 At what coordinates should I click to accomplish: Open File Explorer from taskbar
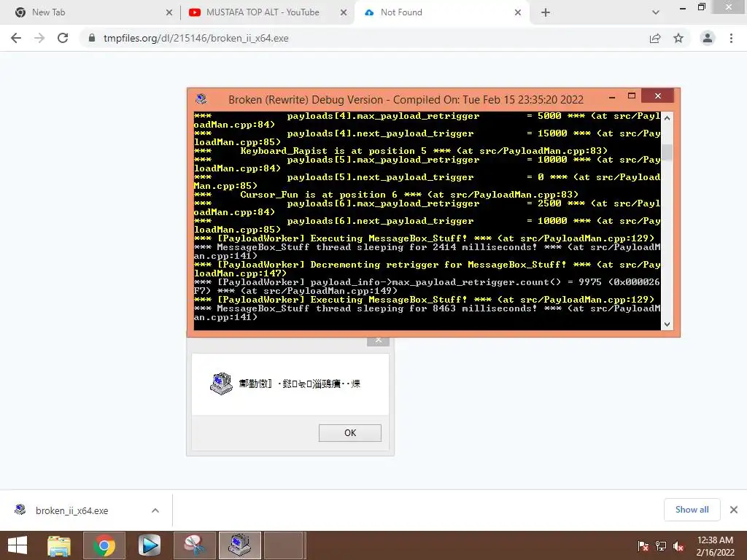tap(59, 545)
